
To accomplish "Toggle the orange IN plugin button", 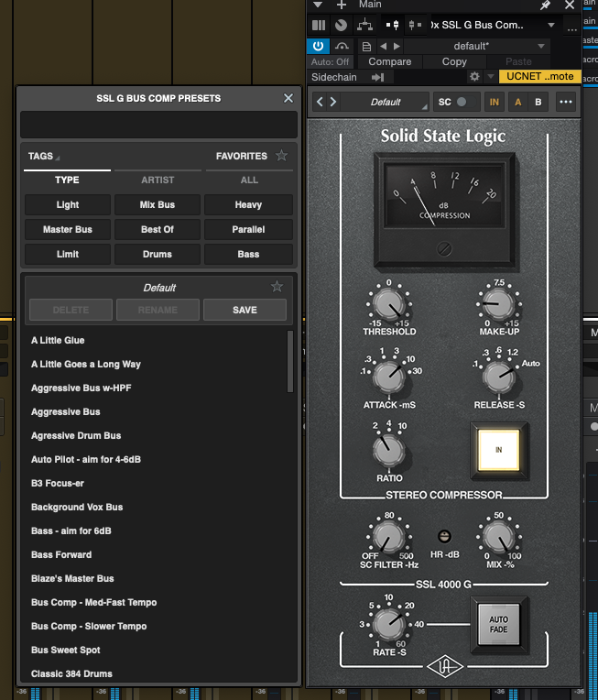I will pyautogui.click(x=494, y=102).
